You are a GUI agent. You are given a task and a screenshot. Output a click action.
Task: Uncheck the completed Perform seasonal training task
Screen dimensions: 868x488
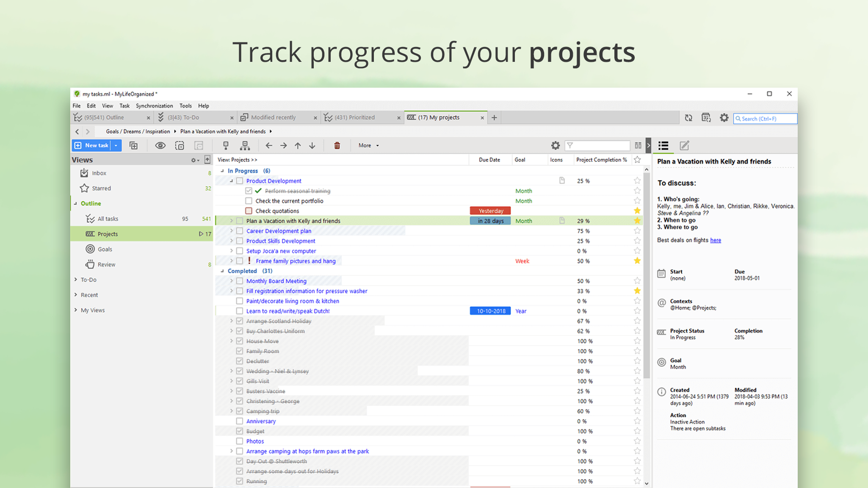[249, 191]
